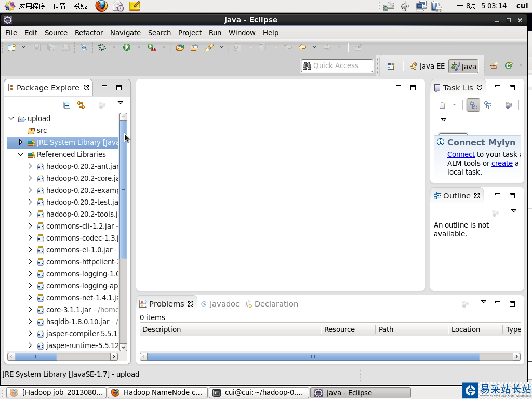Open the Navigate menu

point(125,33)
